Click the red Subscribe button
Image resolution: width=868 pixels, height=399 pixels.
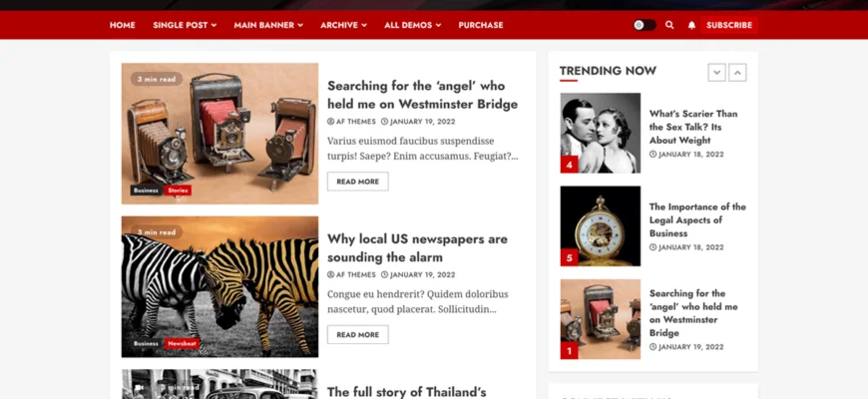click(x=729, y=25)
